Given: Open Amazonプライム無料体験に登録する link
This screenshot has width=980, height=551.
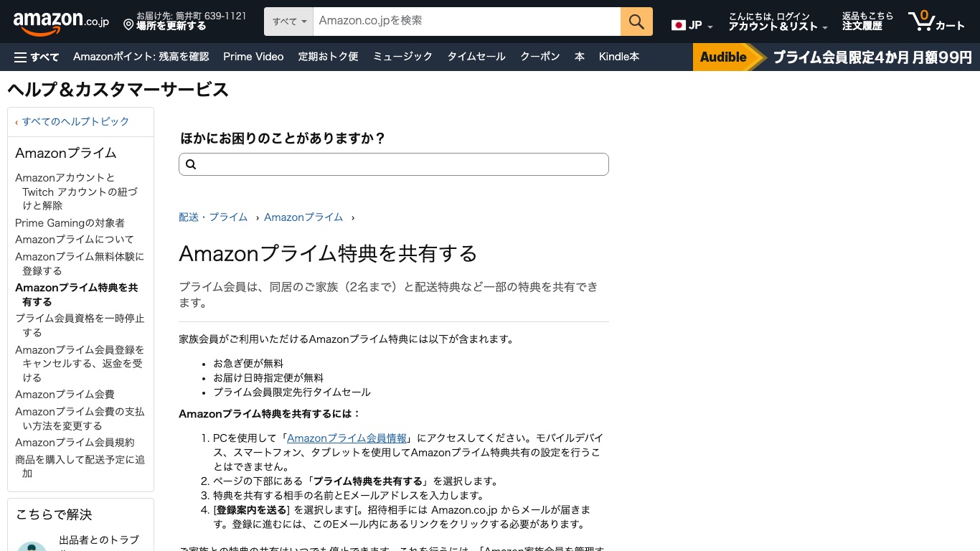Looking at the screenshot, I should 80,263.
